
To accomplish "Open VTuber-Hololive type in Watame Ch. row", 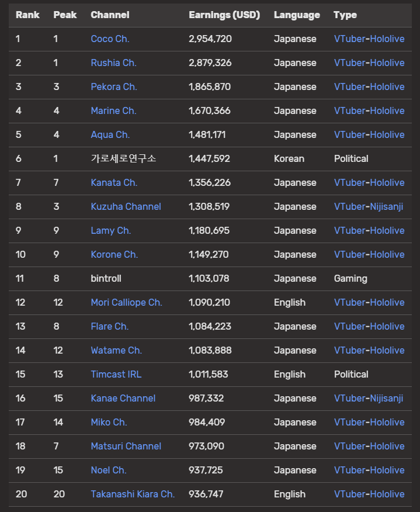I will point(369,350).
